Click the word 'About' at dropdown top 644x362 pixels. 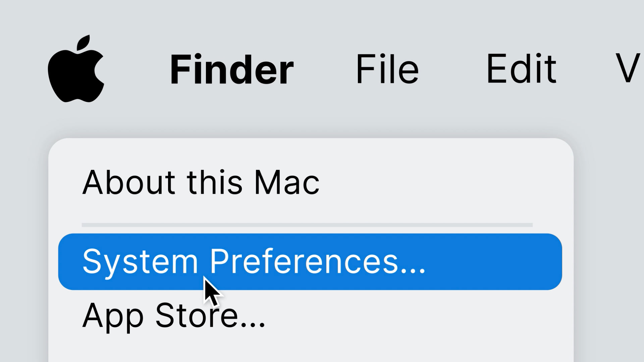(x=129, y=182)
